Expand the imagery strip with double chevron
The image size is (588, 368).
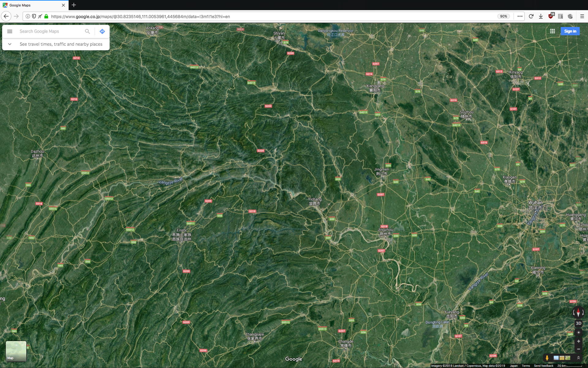tap(578, 358)
